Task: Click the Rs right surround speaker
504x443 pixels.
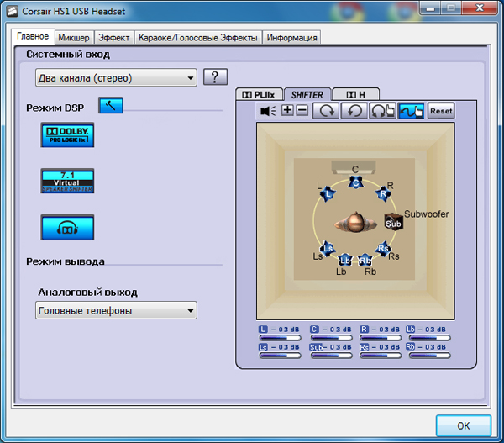Action: click(x=383, y=249)
